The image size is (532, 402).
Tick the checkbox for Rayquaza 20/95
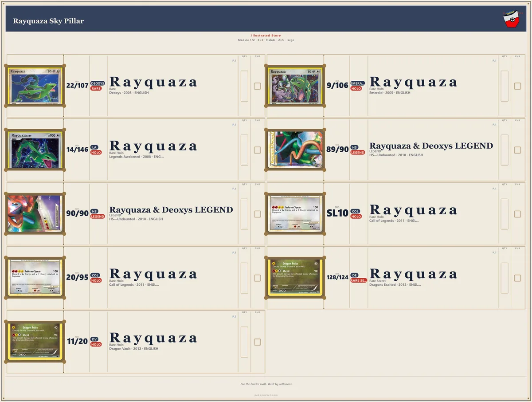point(258,278)
